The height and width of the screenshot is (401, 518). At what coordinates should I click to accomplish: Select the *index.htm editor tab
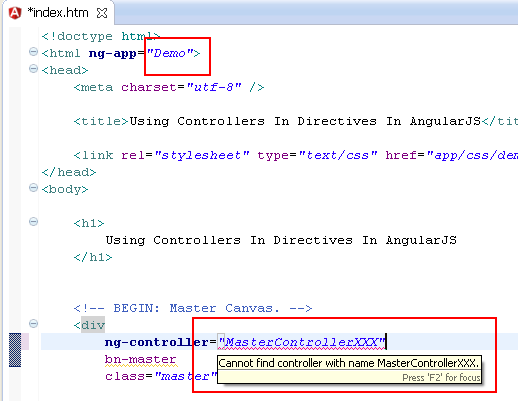(x=58, y=13)
